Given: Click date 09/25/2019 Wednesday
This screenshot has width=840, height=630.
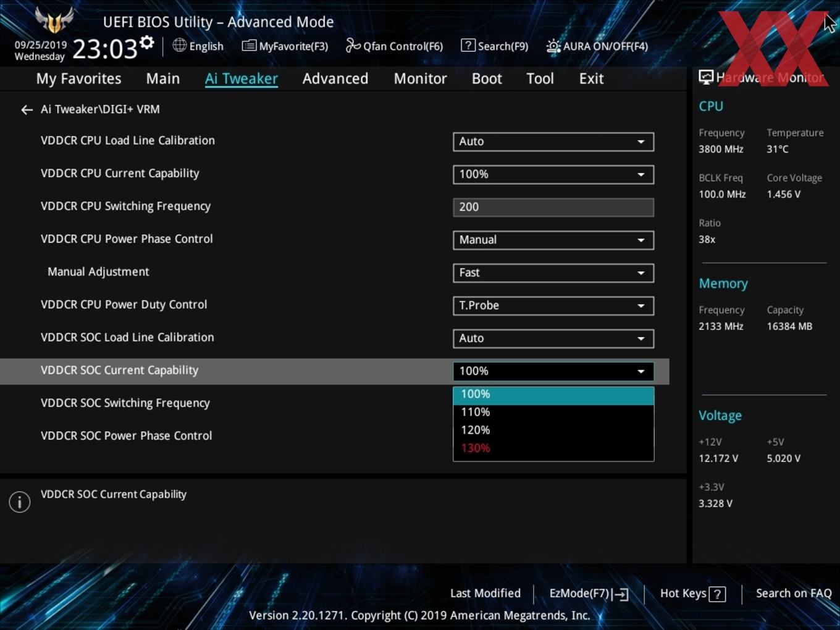Looking at the screenshot, I should (40, 51).
